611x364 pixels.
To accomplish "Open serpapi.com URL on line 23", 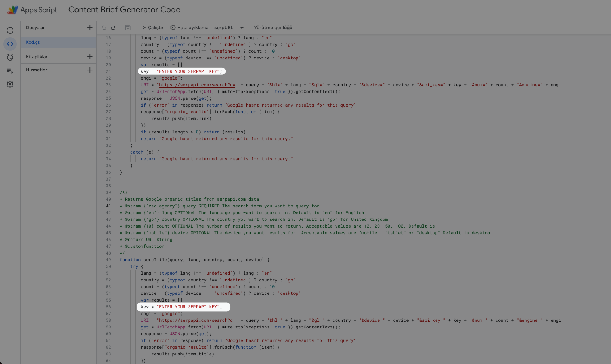I will [197, 85].
